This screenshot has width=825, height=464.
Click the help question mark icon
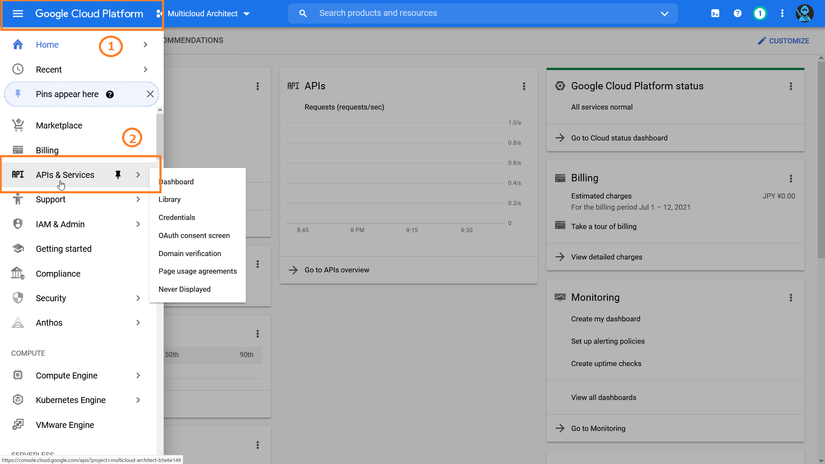(738, 14)
